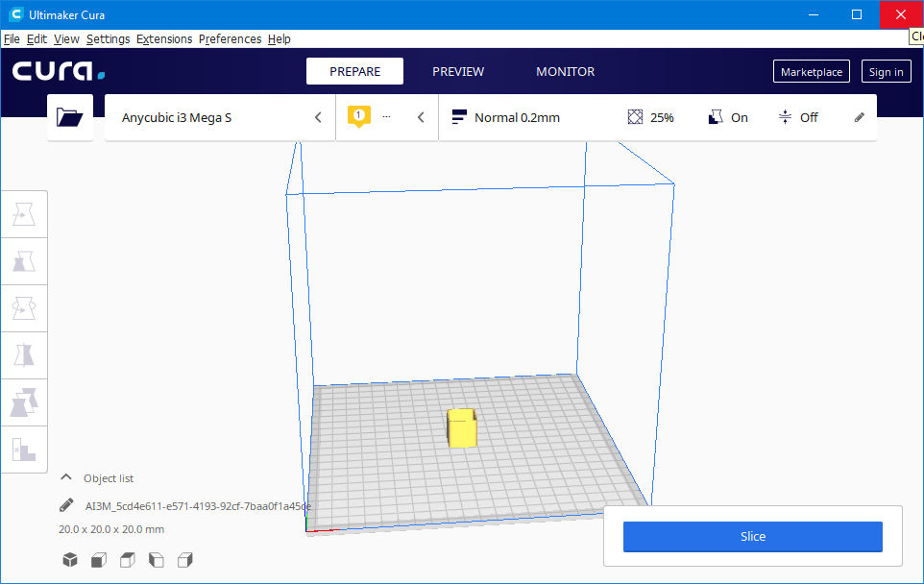
Task: Click the Sign in button
Action: (x=887, y=71)
